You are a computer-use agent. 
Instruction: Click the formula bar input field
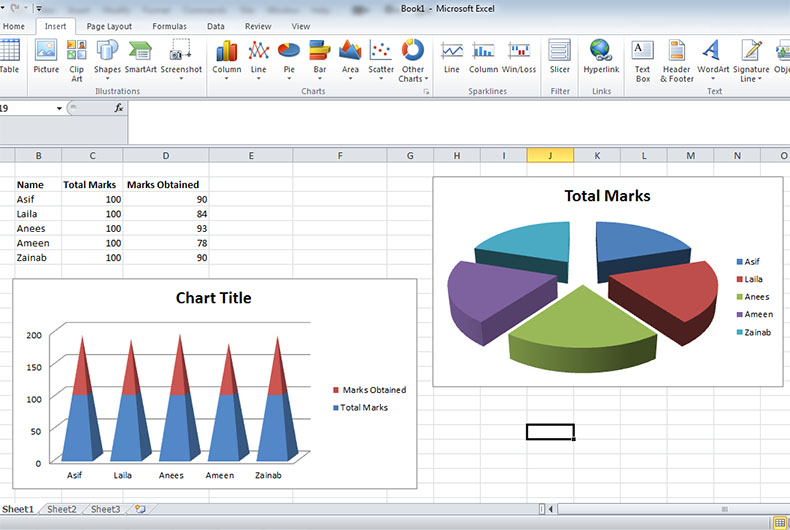pos(450,108)
